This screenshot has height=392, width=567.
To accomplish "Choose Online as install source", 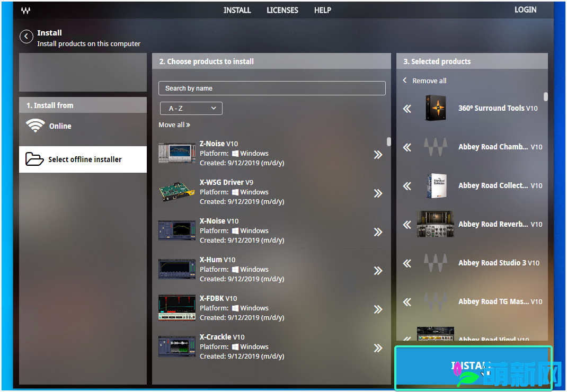I will [83, 126].
